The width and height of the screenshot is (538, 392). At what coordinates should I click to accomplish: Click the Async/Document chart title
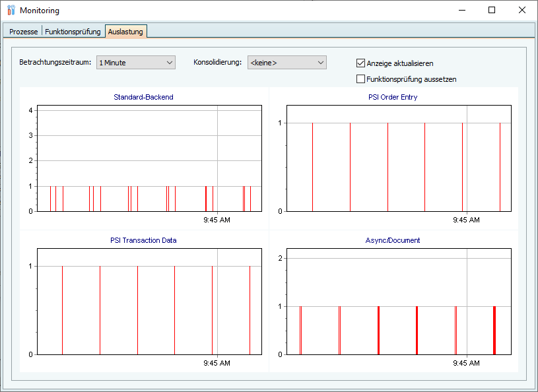(393, 240)
